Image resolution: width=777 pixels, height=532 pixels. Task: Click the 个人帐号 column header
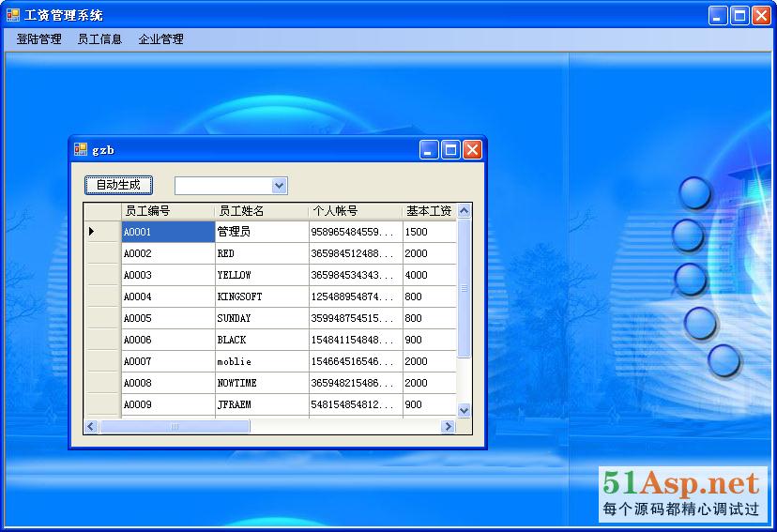click(356, 211)
